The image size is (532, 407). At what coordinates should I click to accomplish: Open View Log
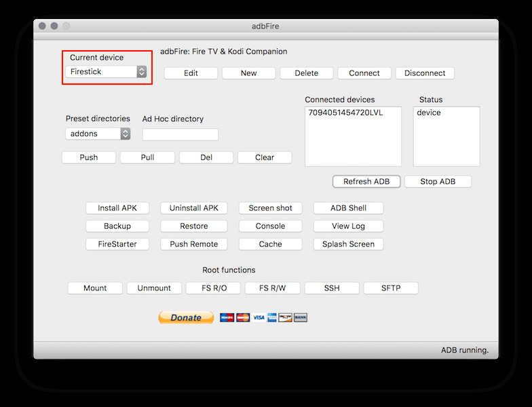click(x=349, y=226)
